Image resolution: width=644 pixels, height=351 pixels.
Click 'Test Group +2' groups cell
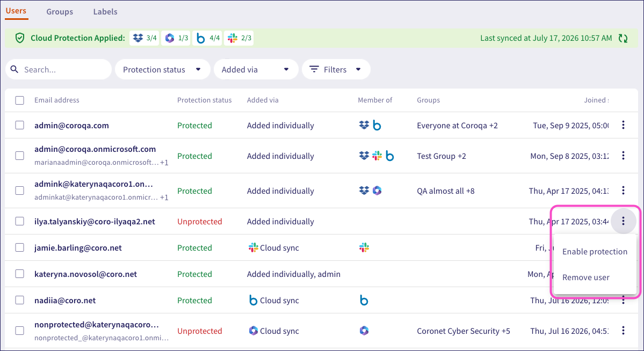(442, 156)
